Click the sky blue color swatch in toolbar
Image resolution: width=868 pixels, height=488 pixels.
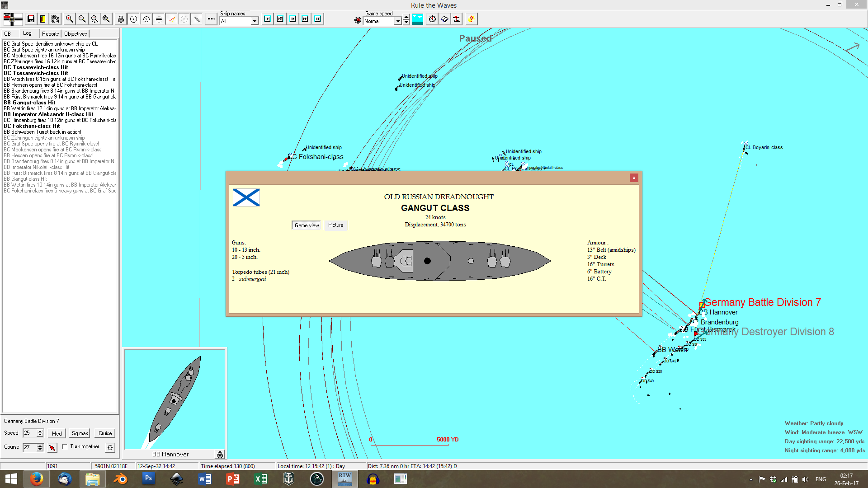[417, 19]
